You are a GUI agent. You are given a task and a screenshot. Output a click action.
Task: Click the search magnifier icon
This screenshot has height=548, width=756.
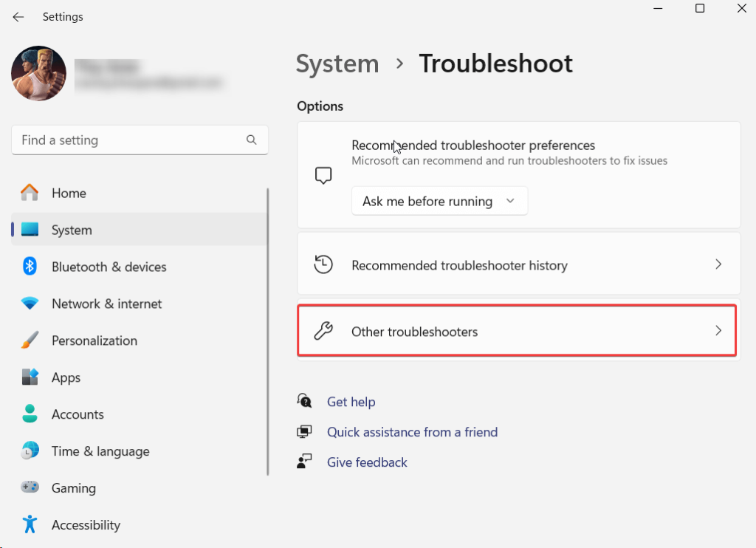[251, 140]
